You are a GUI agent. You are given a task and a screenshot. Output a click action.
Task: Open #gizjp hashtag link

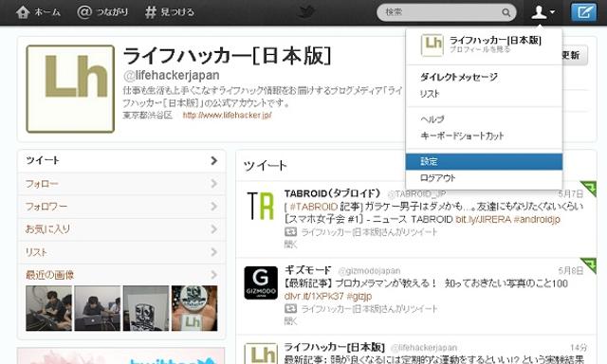[x=359, y=297]
